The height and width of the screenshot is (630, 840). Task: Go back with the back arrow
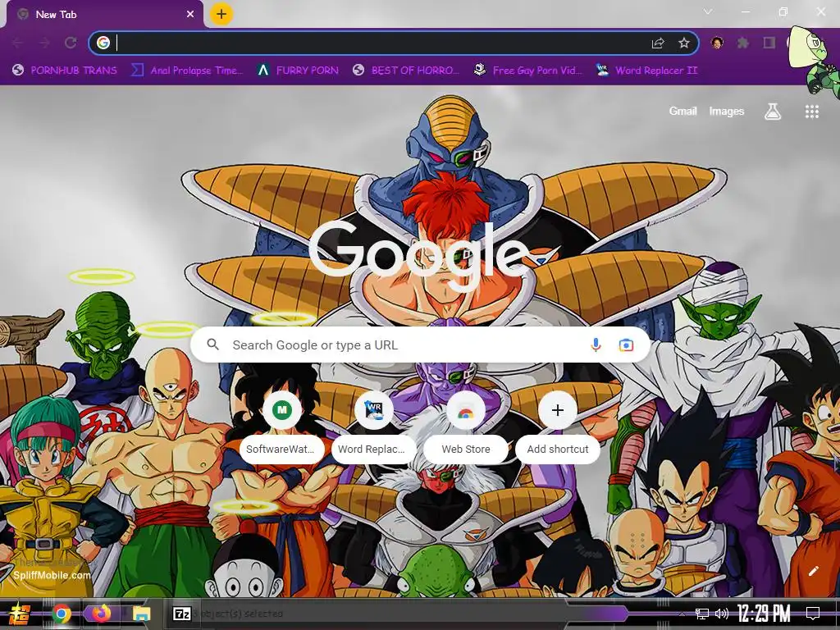tap(18, 43)
